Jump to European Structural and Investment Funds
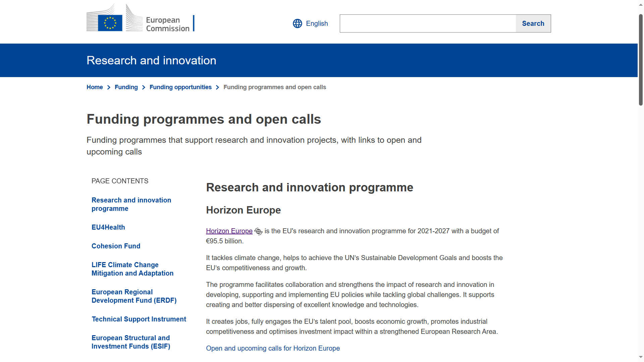Image resolution: width=644 pixels, height=362 pixels. [x=131, y=342]
